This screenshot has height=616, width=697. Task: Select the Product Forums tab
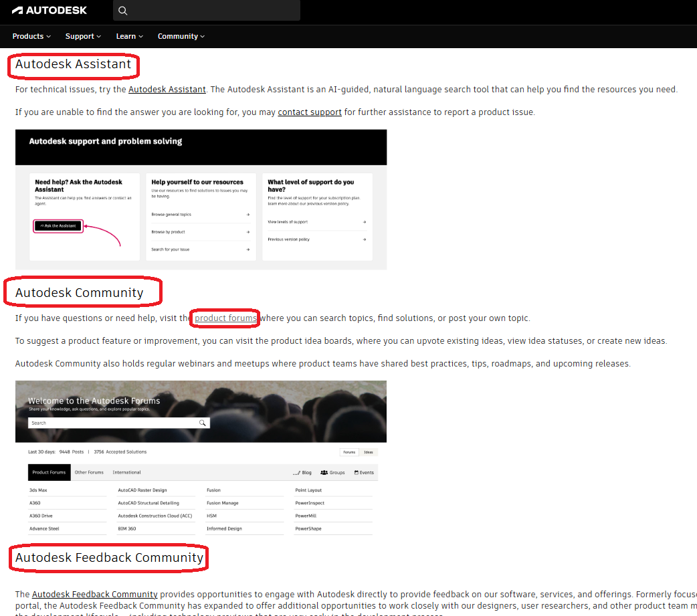[49, 472]
